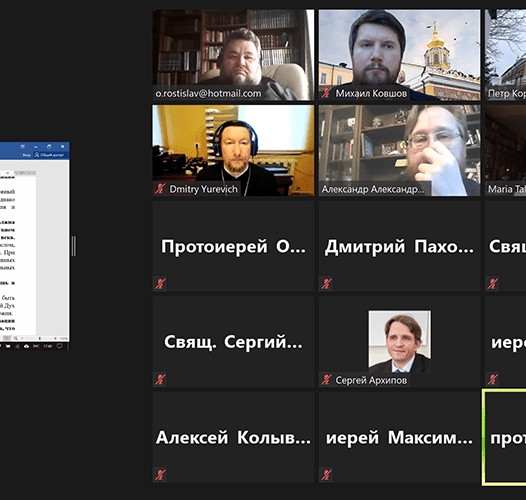Click the muted mic icon in иерей Максим... tile
Screen dimensions: 526x500
point(326,475)
